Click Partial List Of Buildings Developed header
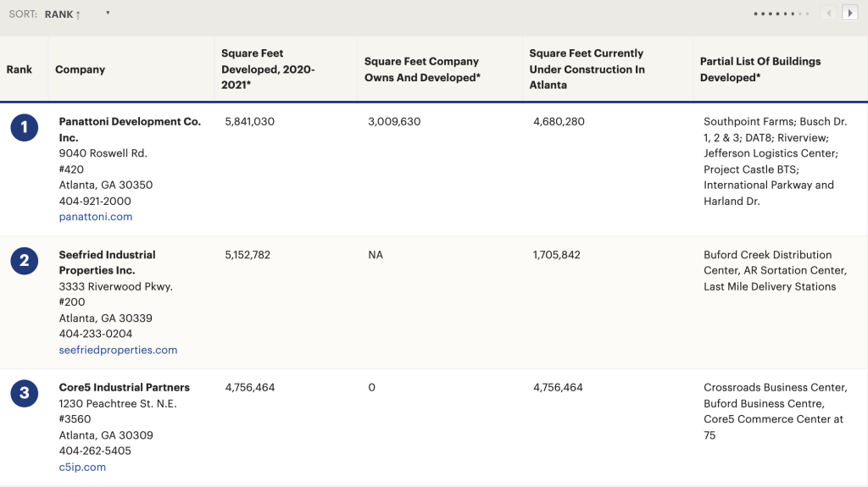Image resolution: width=868 pixels, height=487 pixels. (x=759, y=69)
